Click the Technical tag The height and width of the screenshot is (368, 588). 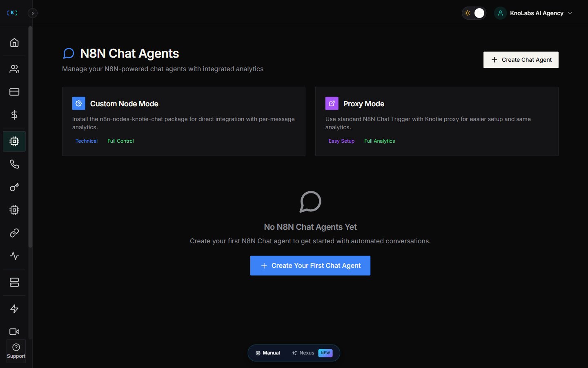pos(87,141)
